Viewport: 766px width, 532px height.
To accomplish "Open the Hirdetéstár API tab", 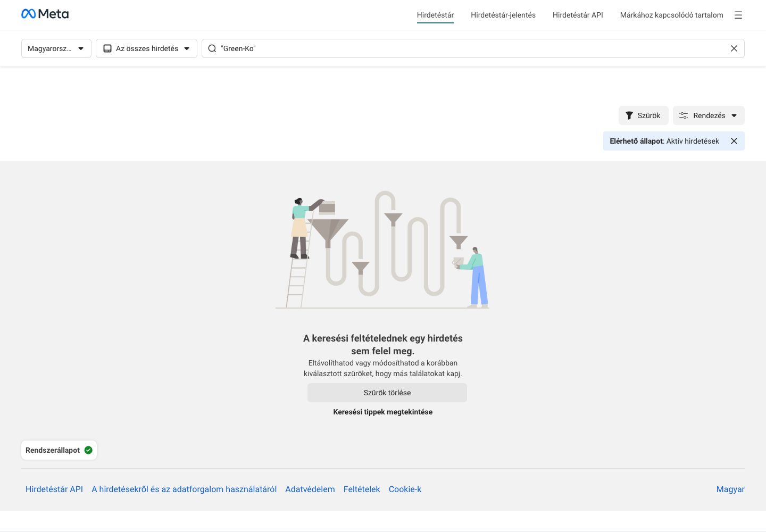I will coord(578,15).
